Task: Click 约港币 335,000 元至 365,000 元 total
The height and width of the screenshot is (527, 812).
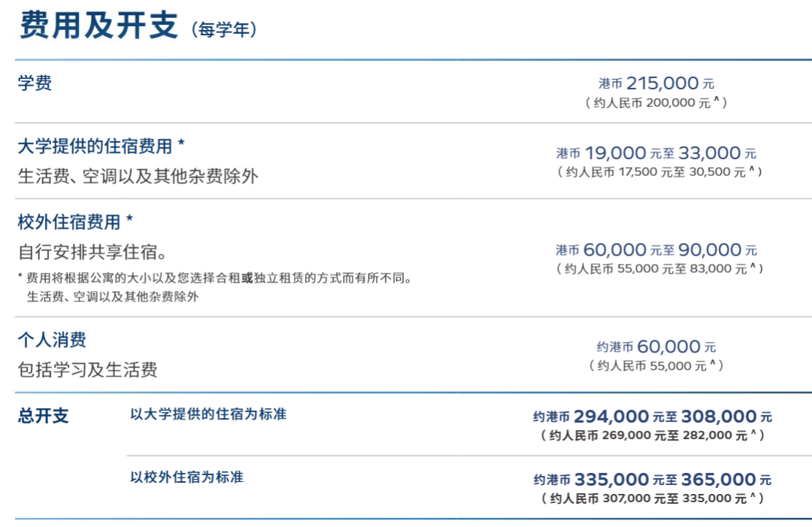Action: [x=653, y=480]
